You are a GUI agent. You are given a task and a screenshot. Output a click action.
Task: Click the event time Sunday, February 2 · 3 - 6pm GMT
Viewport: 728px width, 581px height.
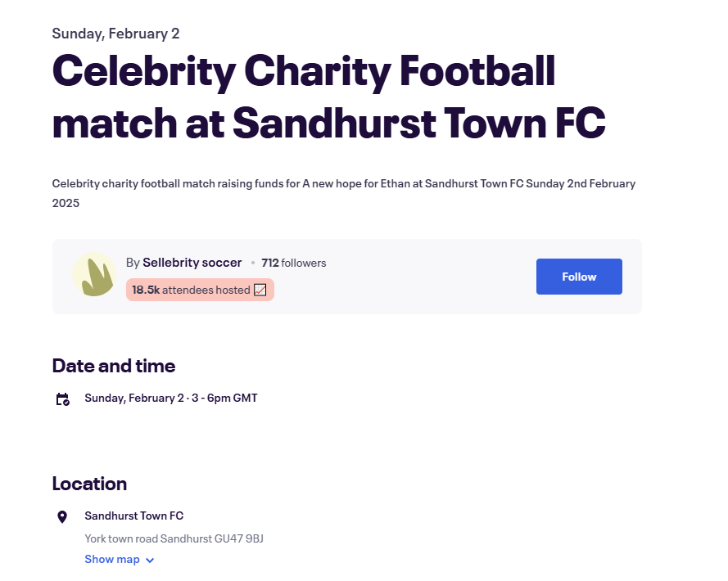pos(171,399)
